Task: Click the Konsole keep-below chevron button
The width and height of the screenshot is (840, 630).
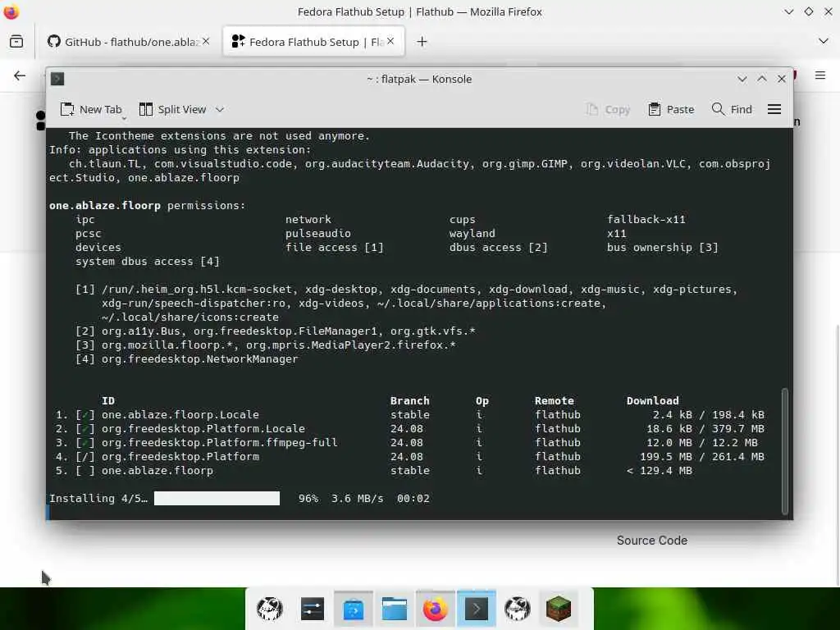Action: [x=742, y=79]
